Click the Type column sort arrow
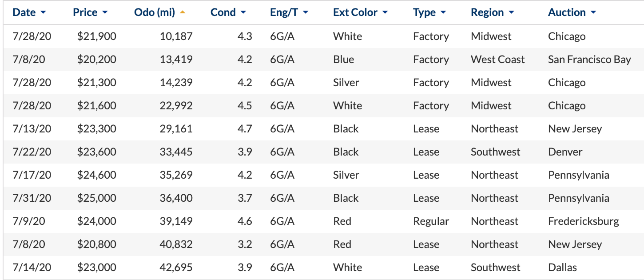This screenshot has width=644, height=280. pos(443,13)
